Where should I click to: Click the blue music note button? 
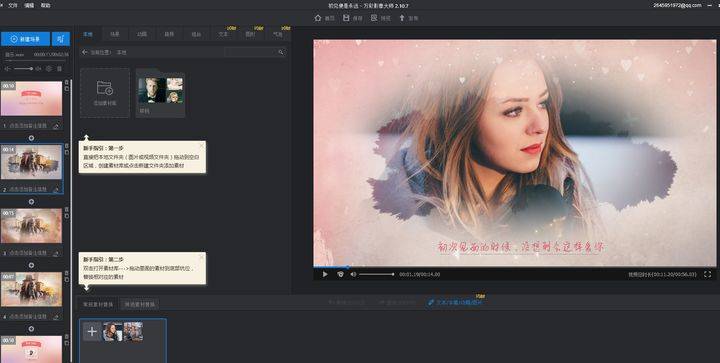pos(61,39)
